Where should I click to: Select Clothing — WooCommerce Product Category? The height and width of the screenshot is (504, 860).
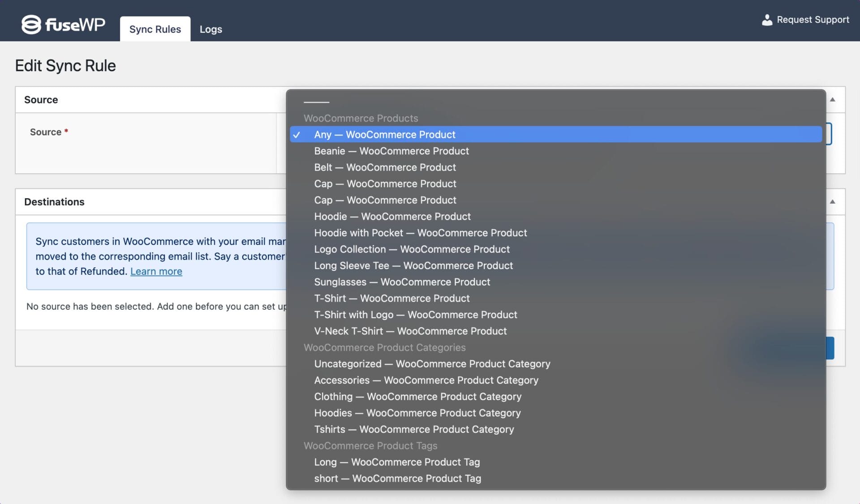pos(418,396)
